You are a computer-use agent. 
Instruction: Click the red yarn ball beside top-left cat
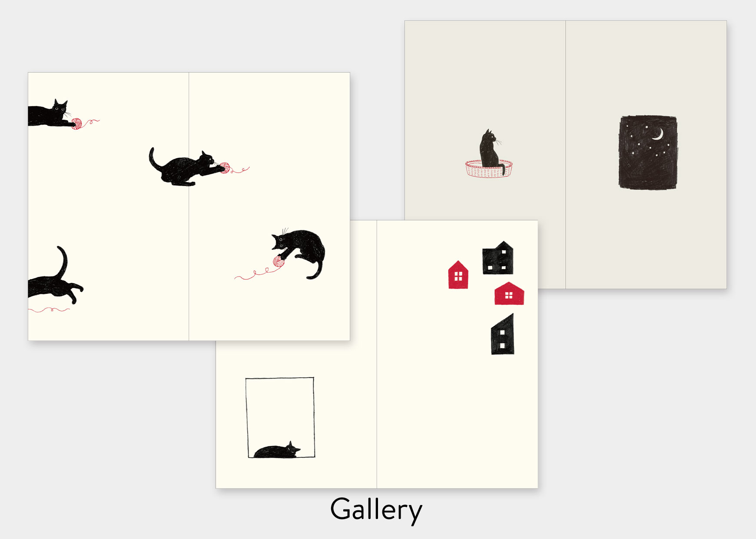tap(77, 124)
